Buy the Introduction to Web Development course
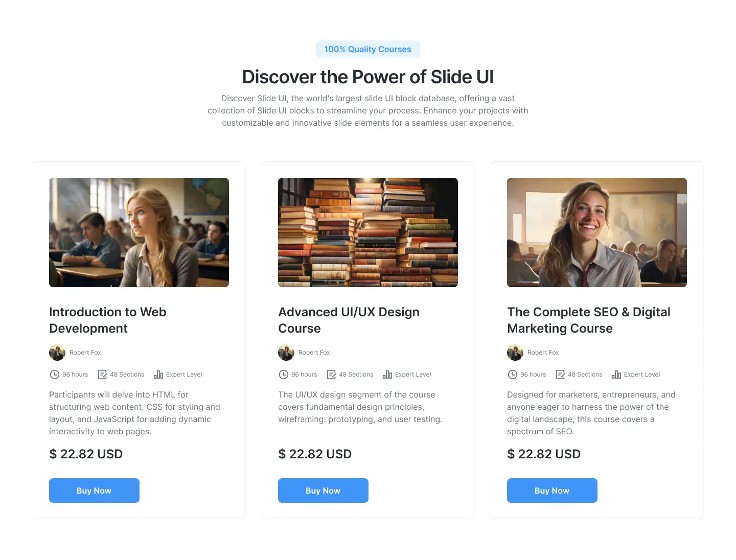The image size is (736, 560). pos(94,491)
